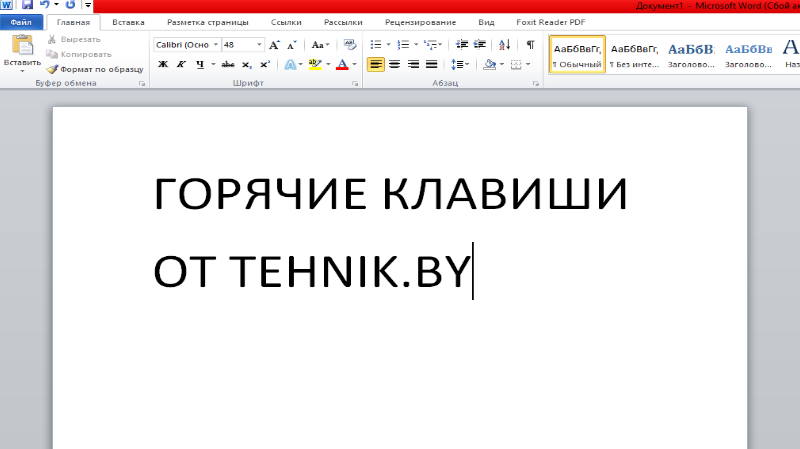Switch to the Вставка tab
This screenshot has width=800, height=449.
(x=128, y=22)
